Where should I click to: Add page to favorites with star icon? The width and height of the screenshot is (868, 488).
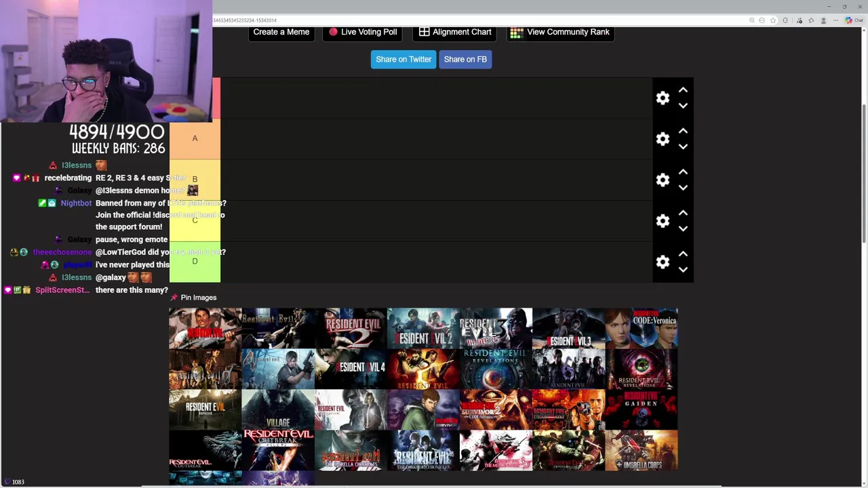773,20
